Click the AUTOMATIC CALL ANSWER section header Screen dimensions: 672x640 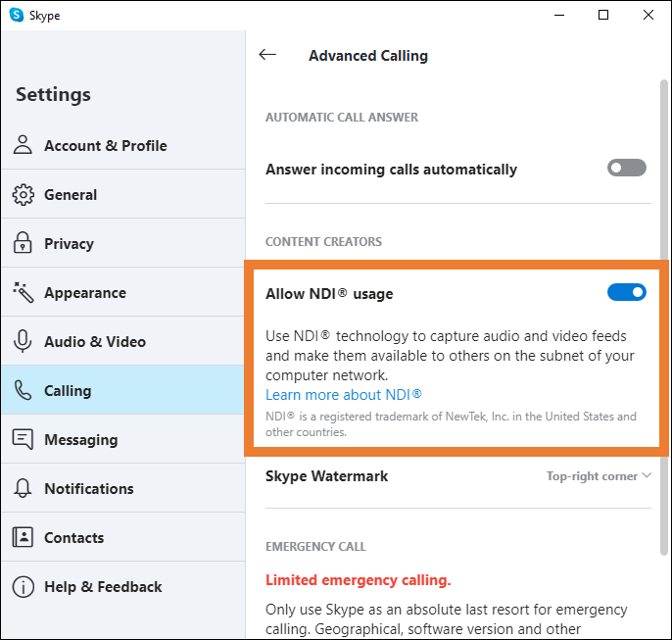pos(342,117)
